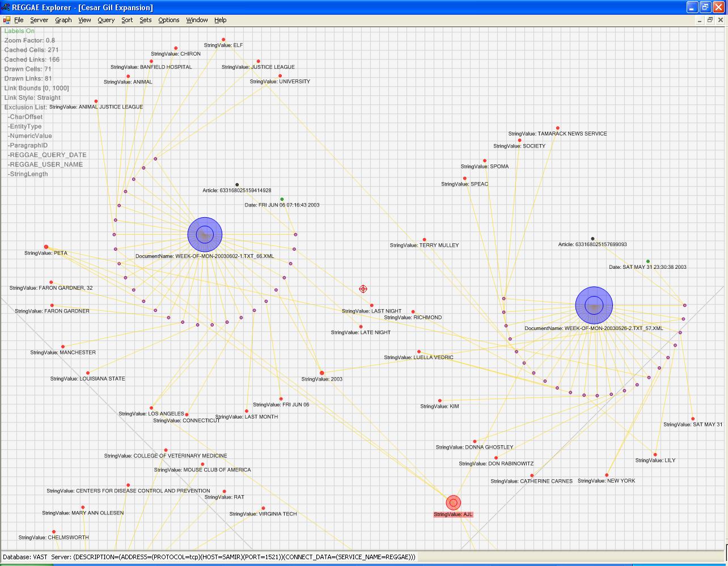
Task: Click the -CharOffset exclusion list entry
Action: (26, 117)
